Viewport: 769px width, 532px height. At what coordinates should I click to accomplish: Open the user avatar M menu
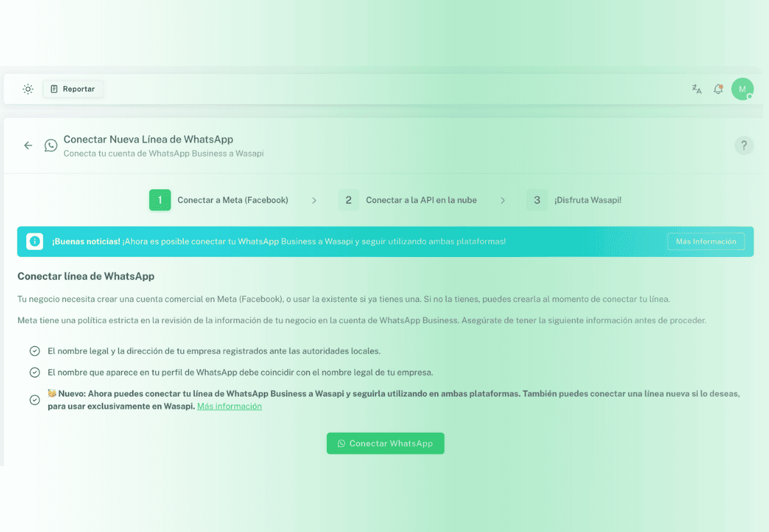(x=742, y=89)
